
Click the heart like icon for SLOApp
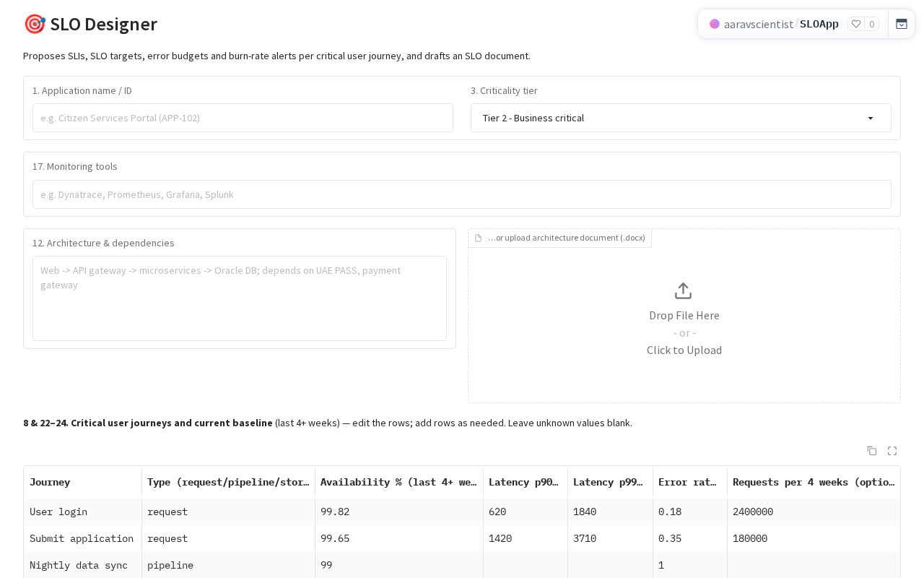coord(856,24)
